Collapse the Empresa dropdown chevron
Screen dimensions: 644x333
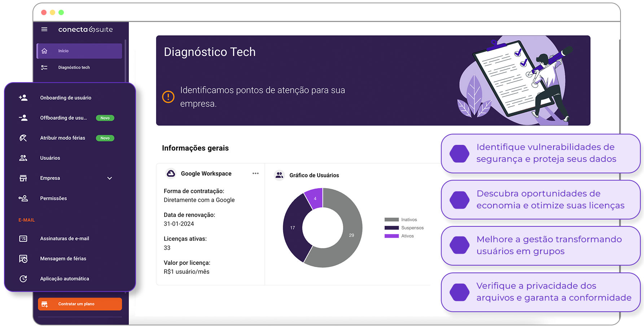109,178
